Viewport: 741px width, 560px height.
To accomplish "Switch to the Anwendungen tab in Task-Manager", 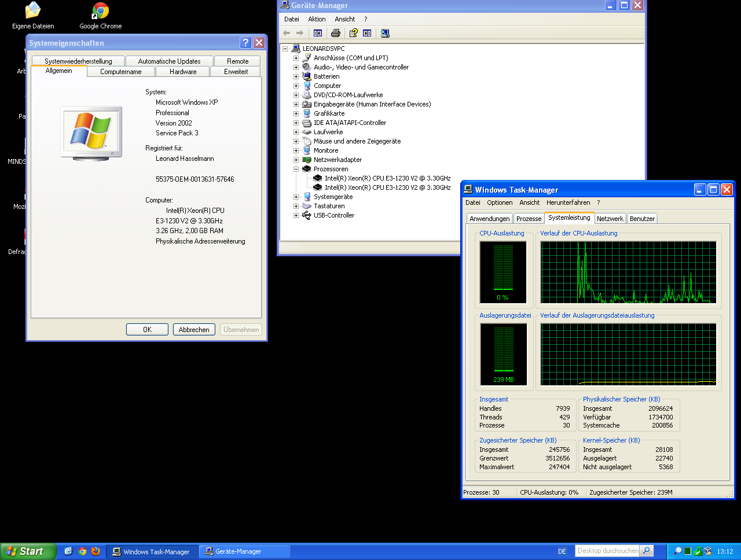I will [x=490, y=219].
